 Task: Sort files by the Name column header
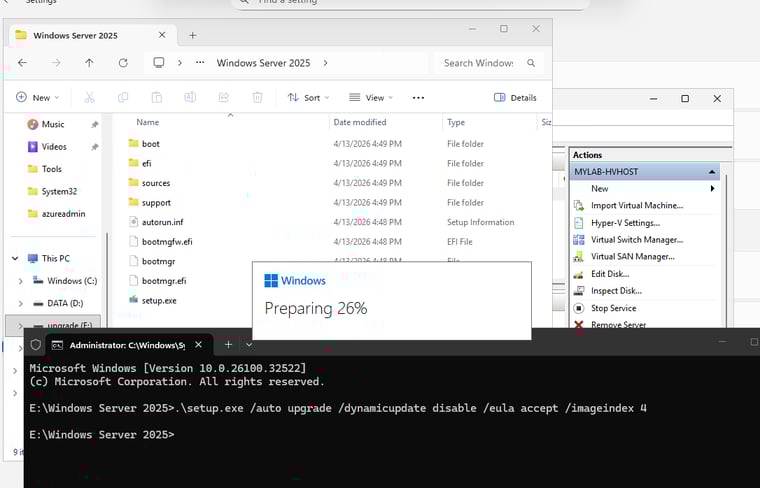[x=147, y=122]
